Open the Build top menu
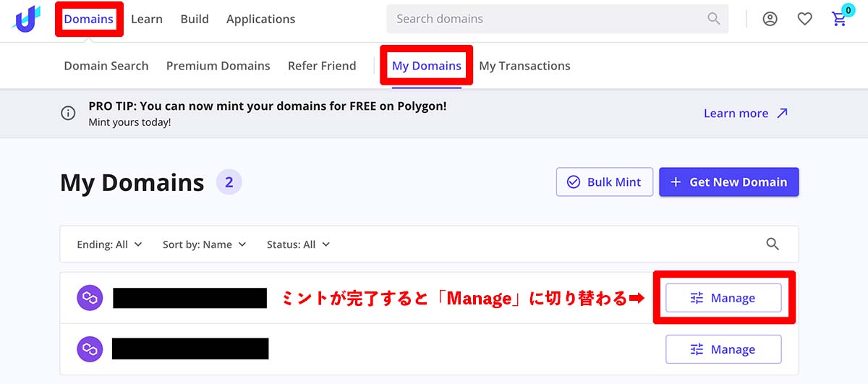The image size is (868, 384). click(x=195, y=19)
